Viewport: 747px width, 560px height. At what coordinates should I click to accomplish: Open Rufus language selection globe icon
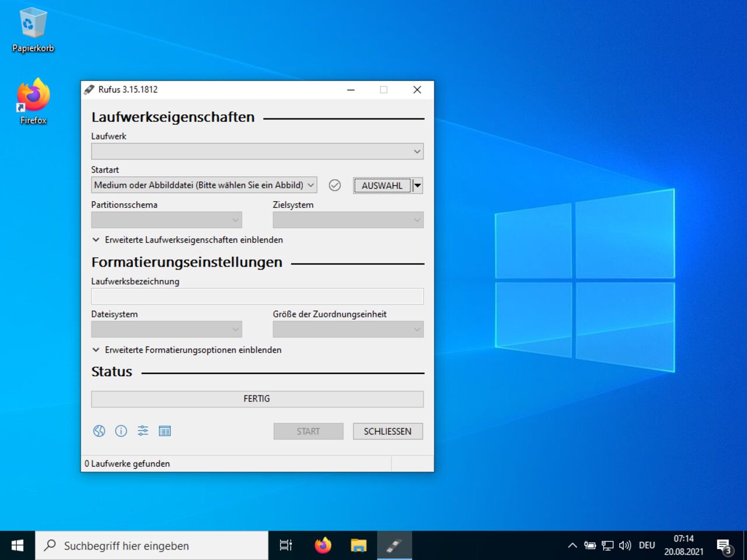coord(99,431)
